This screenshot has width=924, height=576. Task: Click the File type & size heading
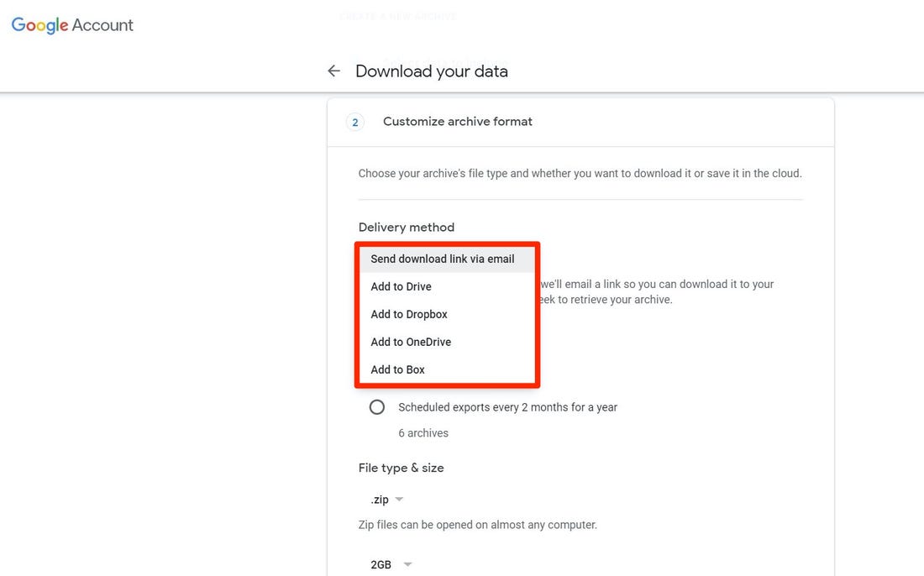click(x=402, y=469)
